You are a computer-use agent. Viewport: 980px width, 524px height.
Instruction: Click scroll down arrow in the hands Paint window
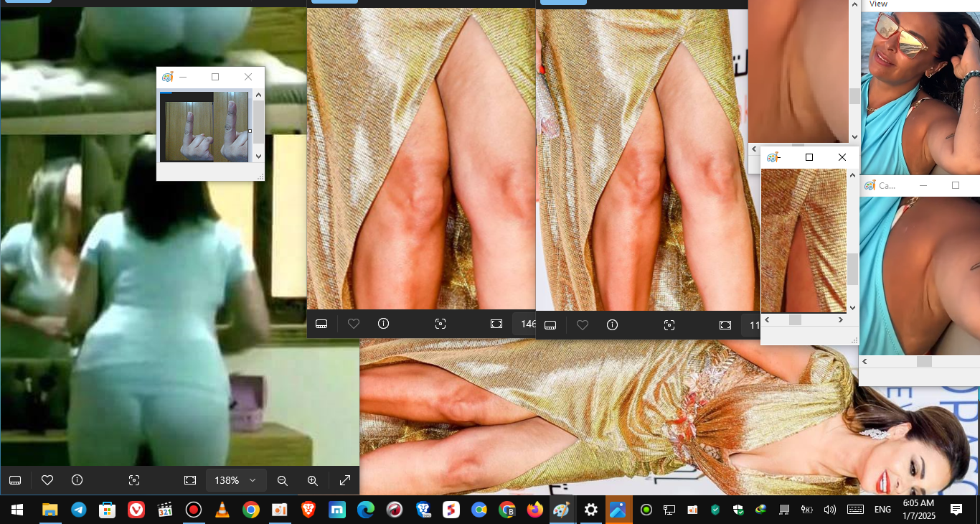coord(259,156)
